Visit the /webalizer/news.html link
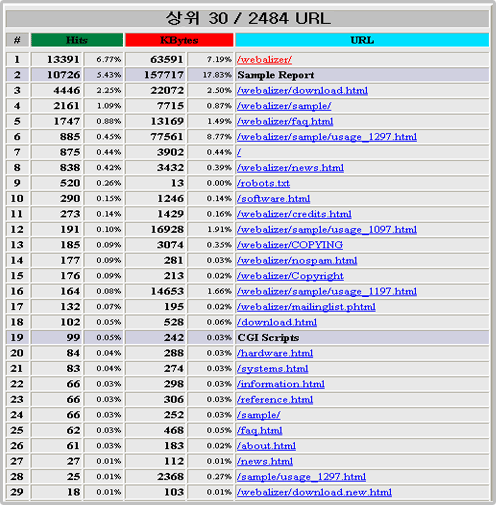 tap(290, 168)
